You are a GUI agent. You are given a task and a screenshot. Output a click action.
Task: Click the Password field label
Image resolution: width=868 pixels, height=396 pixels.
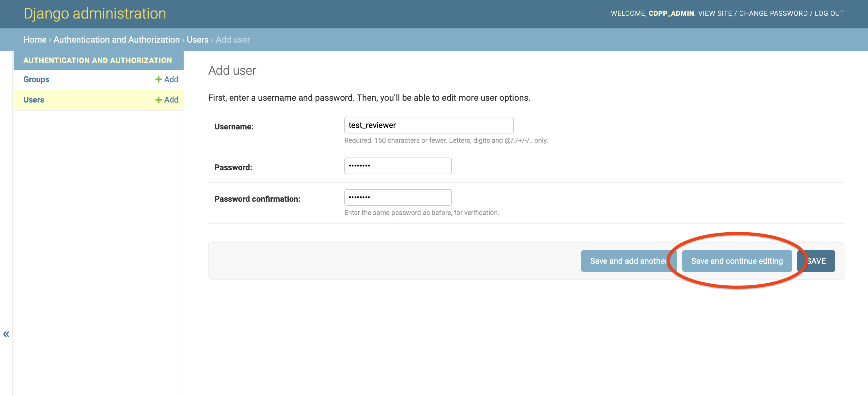point(233,167)
